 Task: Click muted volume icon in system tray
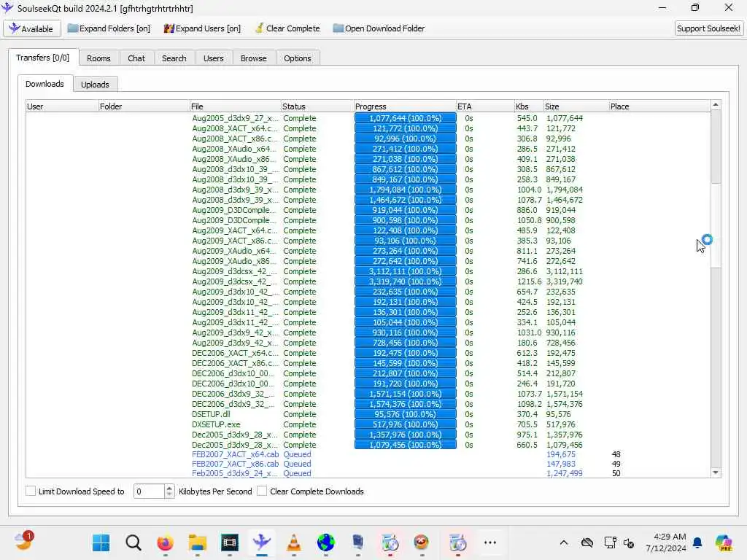(x=629, y=542)
